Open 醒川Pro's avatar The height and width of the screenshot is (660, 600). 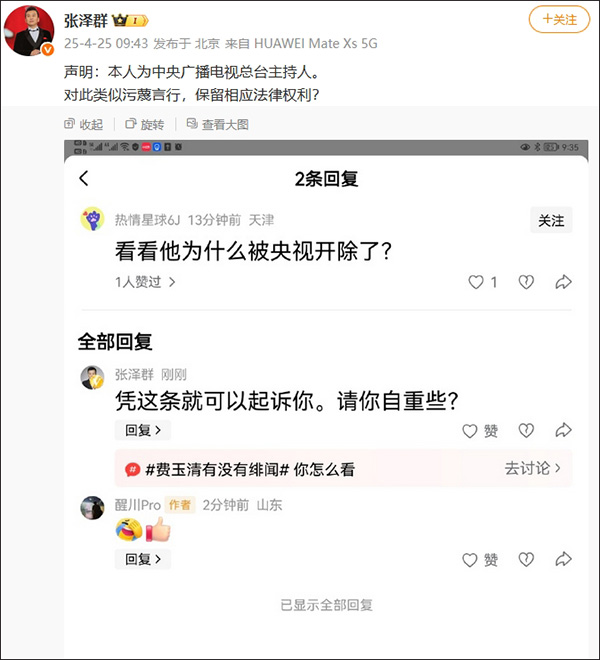(93, 506)
